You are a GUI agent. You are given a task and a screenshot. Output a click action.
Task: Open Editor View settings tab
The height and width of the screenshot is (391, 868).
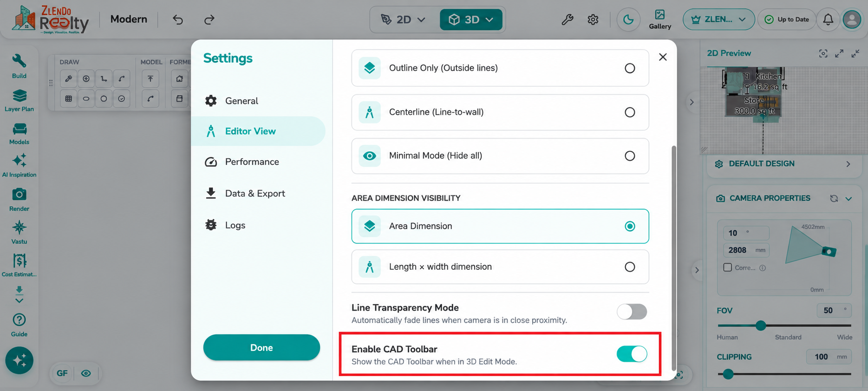click(x=258, y=131)
